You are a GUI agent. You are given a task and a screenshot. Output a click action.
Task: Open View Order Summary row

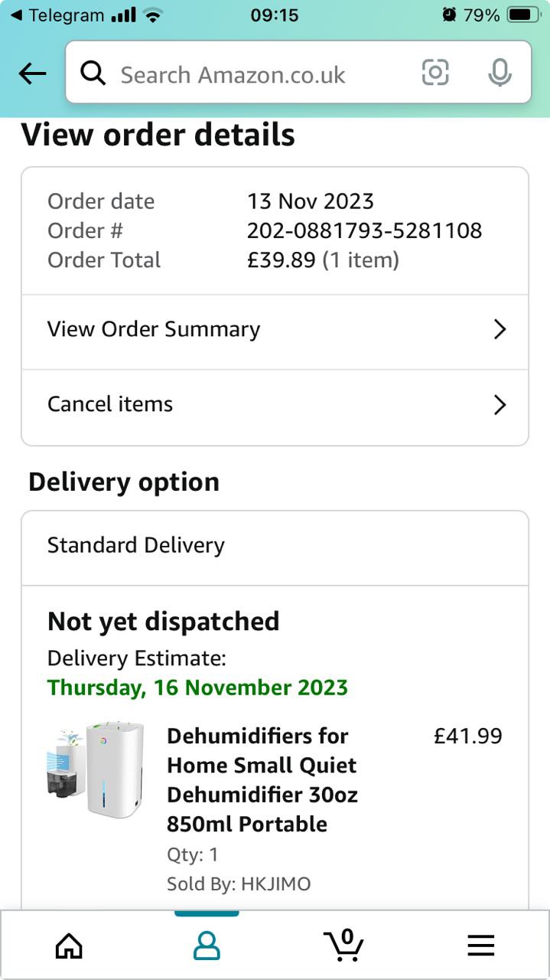point(154,329)
